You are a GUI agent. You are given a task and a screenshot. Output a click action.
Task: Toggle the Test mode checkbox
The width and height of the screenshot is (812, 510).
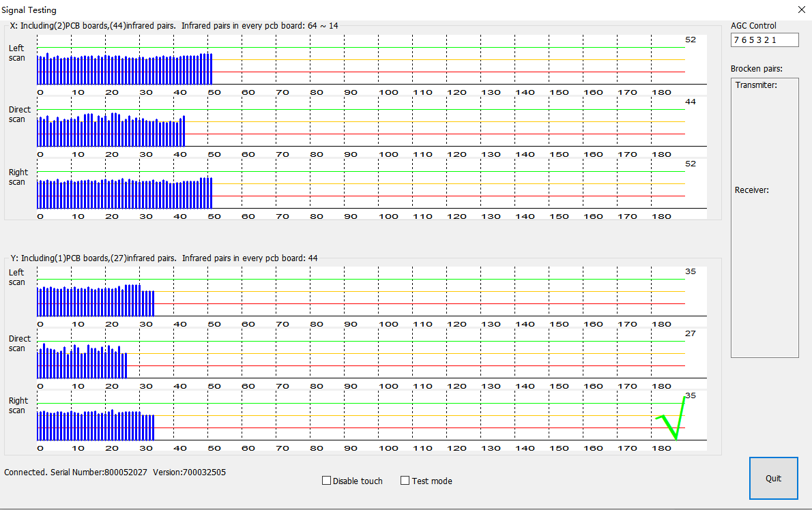pyautogui.click(x=405, y=481)
